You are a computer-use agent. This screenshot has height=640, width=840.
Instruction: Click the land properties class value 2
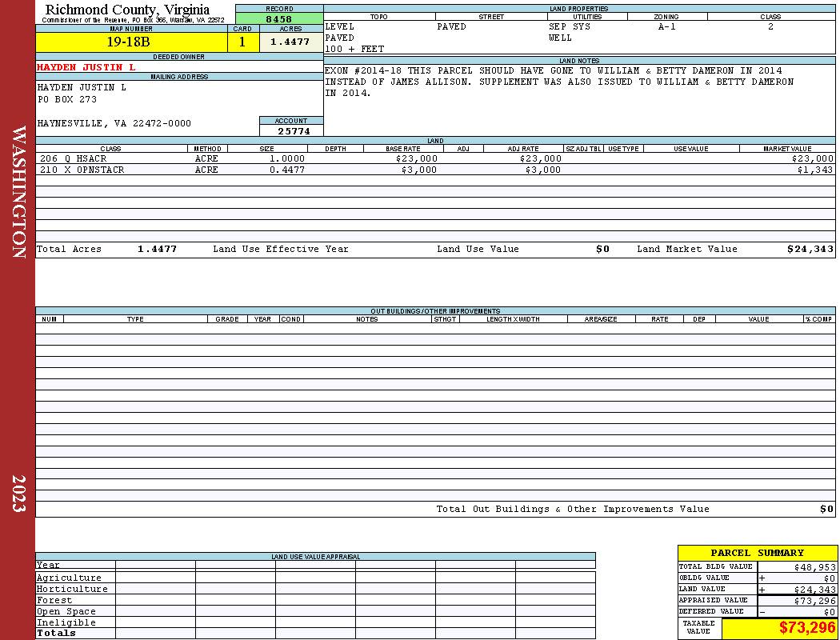(x=770, y=26)
